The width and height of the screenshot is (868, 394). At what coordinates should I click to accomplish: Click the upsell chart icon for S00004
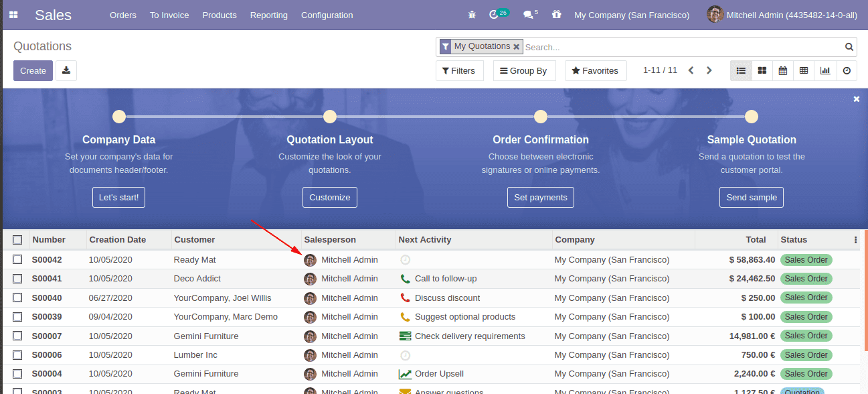pyautogui.click(x=405, y=374)
